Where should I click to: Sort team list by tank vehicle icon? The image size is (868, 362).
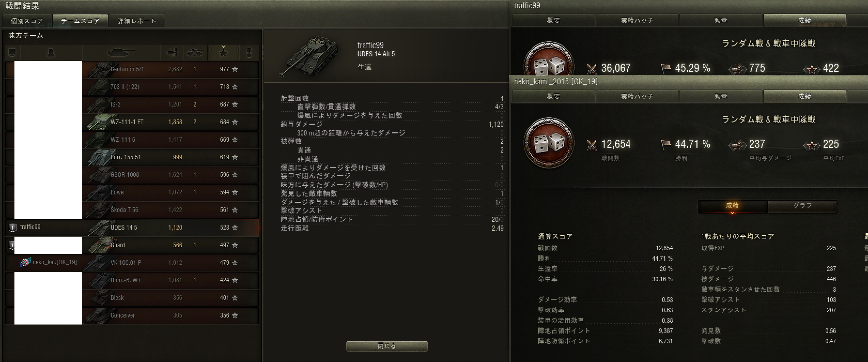coord(121,53)
